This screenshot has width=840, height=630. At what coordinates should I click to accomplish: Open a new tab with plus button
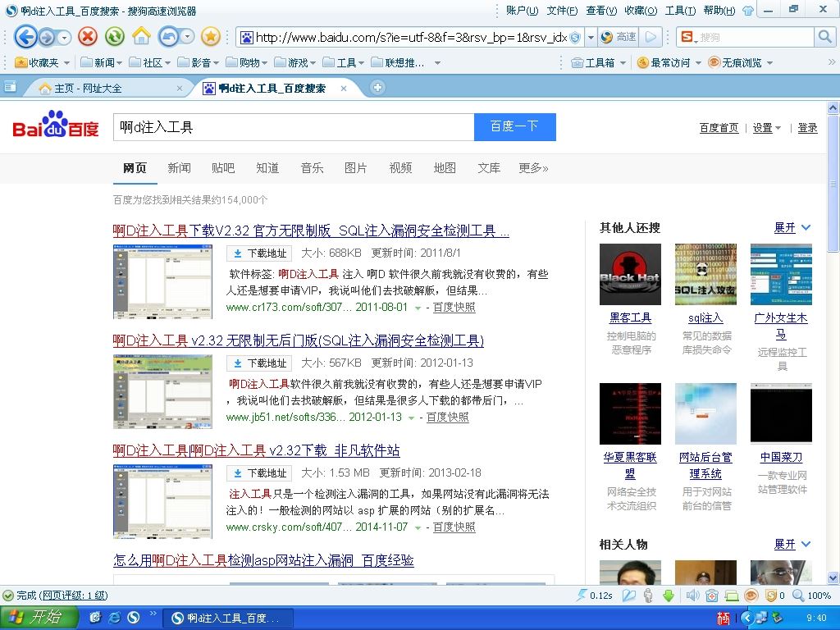[x=377, y=87]
